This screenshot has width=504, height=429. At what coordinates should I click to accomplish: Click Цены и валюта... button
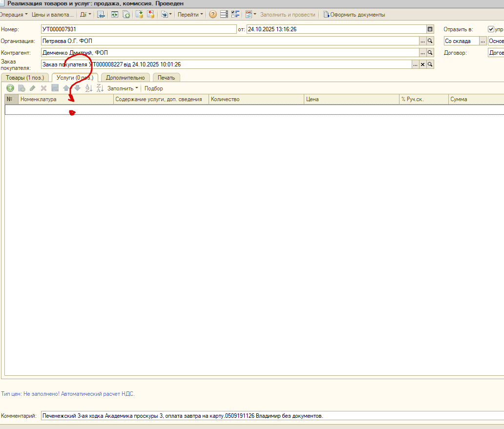coord(53,15)
